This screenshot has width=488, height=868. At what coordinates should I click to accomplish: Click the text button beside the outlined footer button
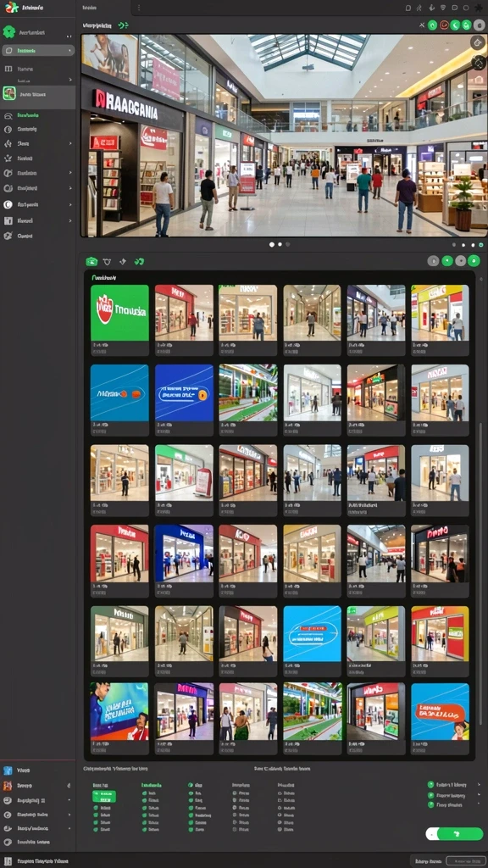(x=428, y=861)
